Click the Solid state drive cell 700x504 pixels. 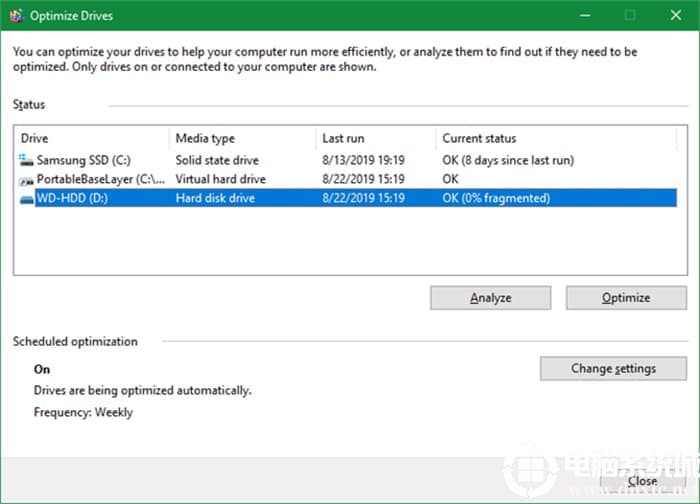tap(217, 160)
